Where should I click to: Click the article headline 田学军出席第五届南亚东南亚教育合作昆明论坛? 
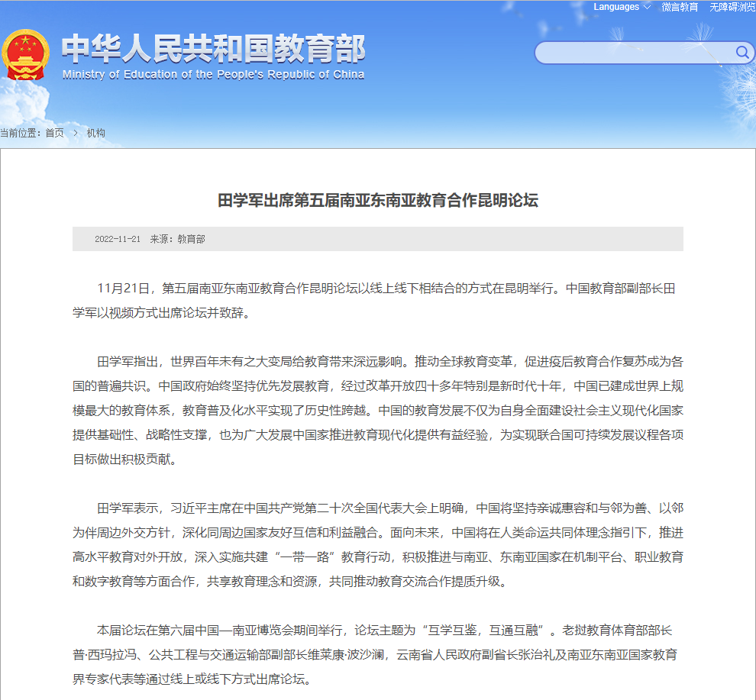point(378,200)
